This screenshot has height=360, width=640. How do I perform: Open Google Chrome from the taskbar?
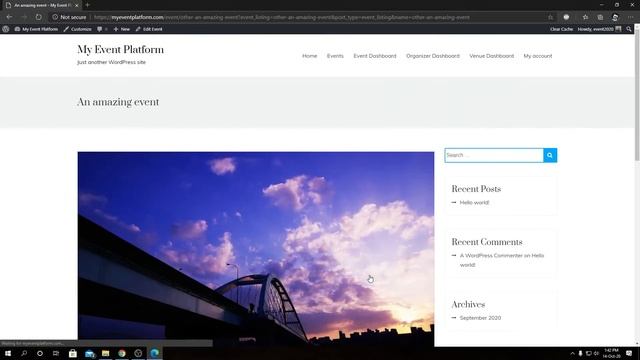(x=122, y=353)
